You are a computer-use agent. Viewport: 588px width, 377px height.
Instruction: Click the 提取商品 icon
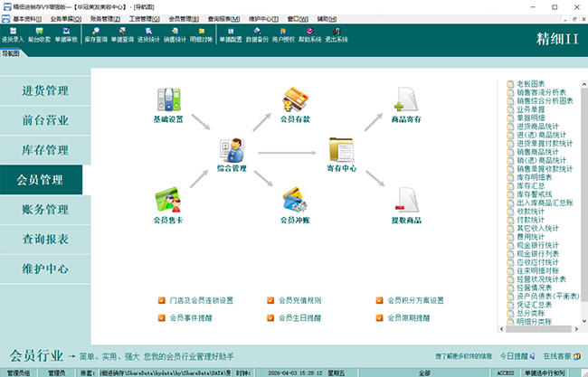pos(404,201)
